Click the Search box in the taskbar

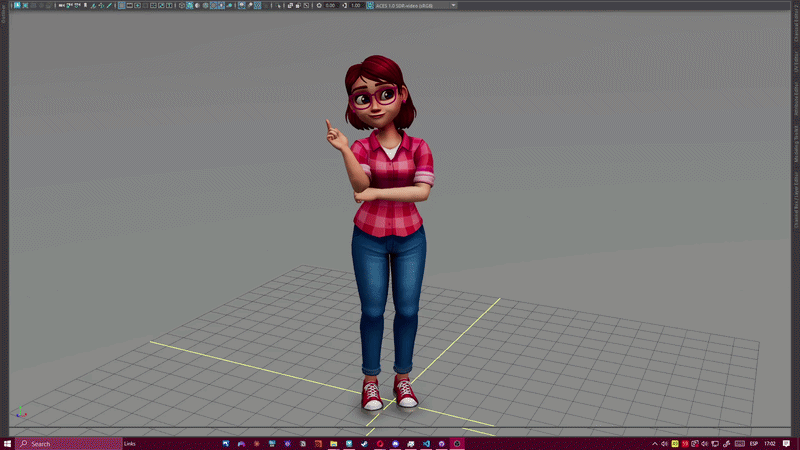pos(65,443)
